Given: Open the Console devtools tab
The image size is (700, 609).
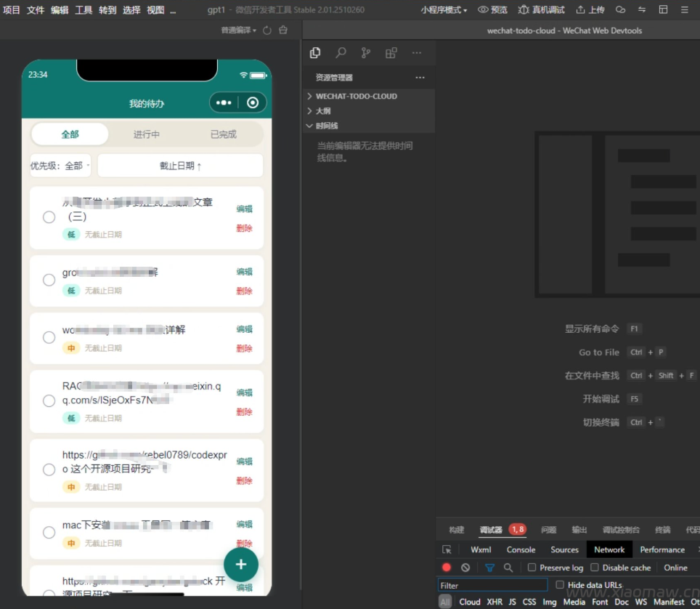Looking at the screenshot, I should coord(521,549).
